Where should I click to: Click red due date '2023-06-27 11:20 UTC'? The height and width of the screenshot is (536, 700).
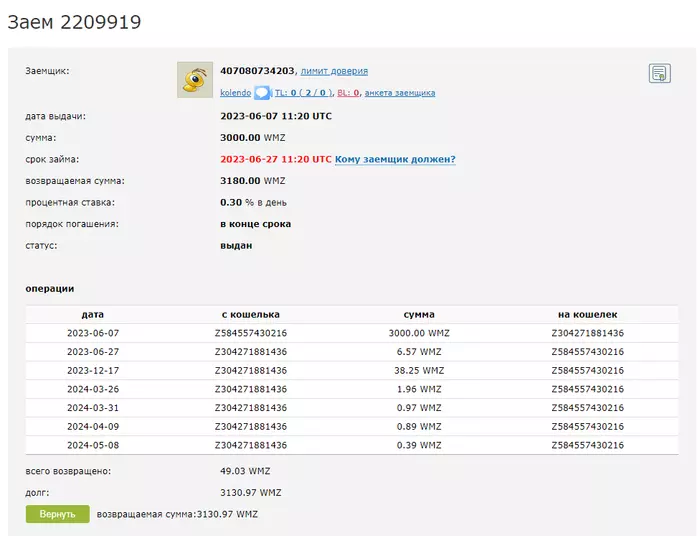click(276, 159)
